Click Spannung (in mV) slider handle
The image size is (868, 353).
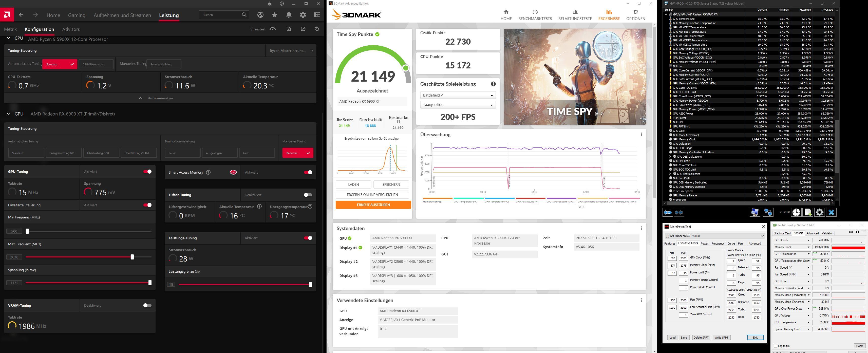click(150, 283)
